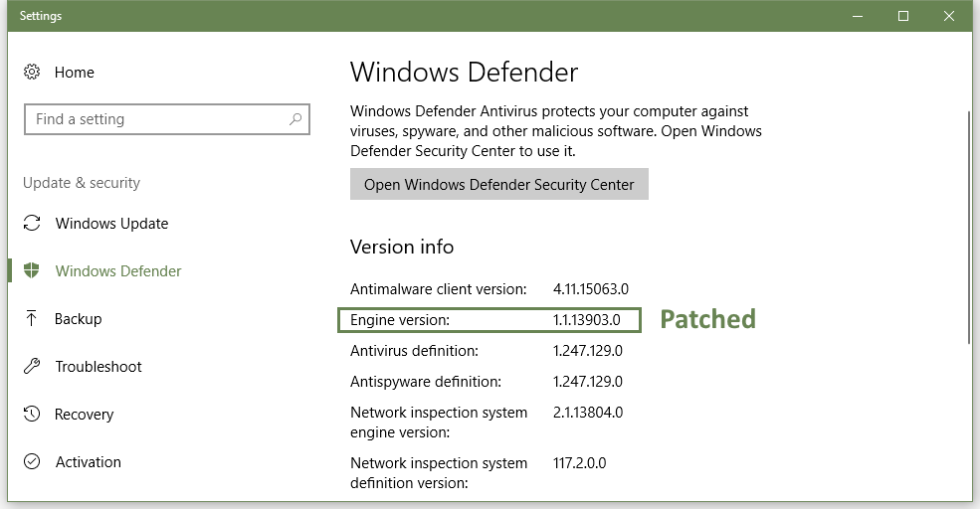The image size is (980, 509).
Task: Click the Windows Update sync arrows icon
Action: (32, 223)
